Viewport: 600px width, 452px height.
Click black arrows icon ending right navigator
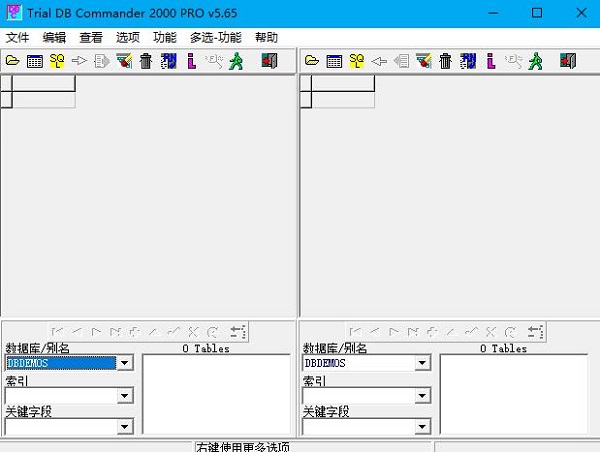pyautogui.click(x=535, y=331)
